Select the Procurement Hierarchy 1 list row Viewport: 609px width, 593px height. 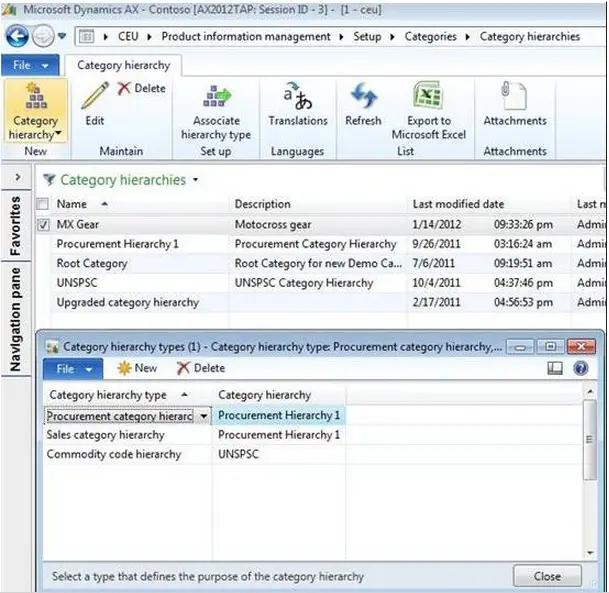pos(320,244)
